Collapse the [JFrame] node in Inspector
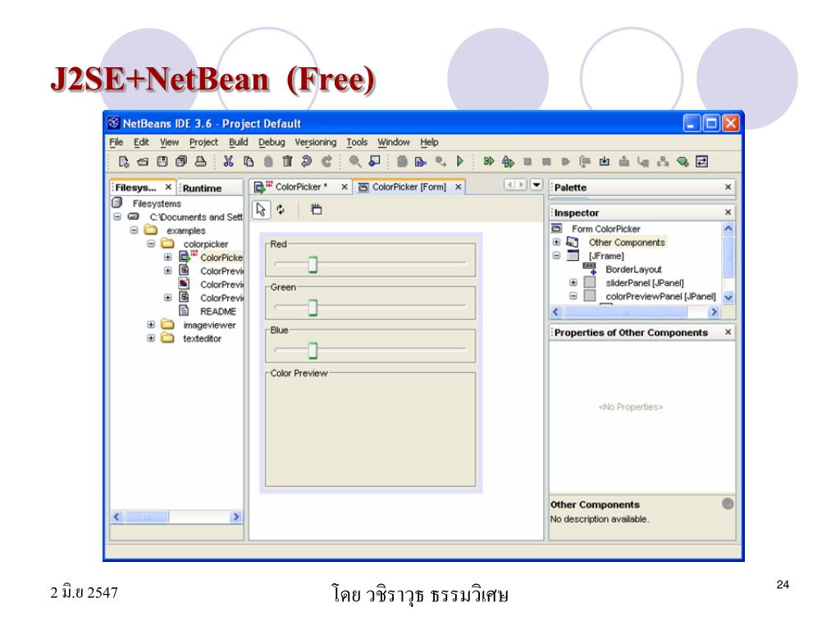This screenshot has width=840, height=630. coord(557,256)
